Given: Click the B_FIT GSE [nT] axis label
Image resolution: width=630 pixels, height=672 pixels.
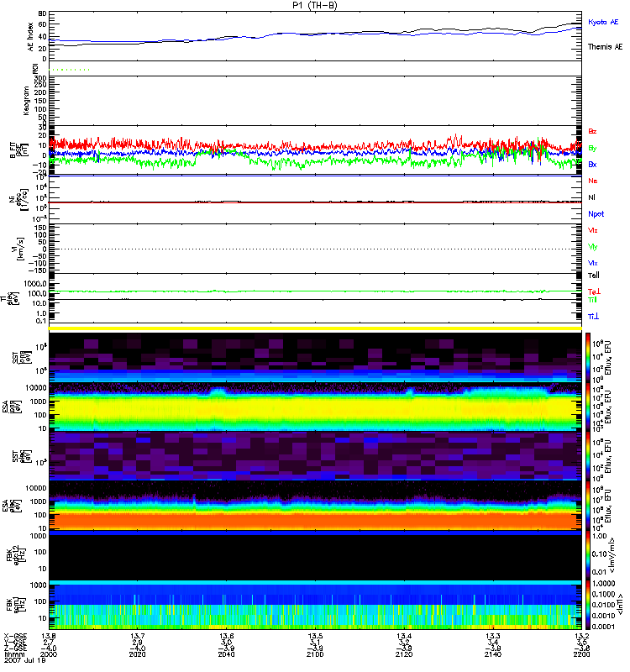Looking at the screenshot, I should [x=18, y=150].
